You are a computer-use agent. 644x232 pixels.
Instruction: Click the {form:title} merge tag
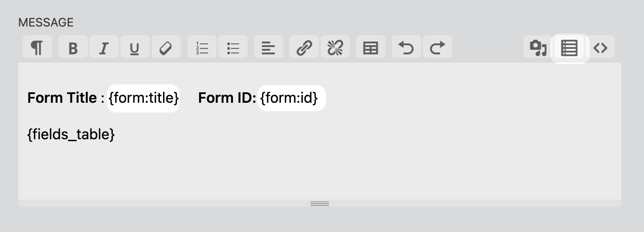pyautogui.click(x=143, y=98)
